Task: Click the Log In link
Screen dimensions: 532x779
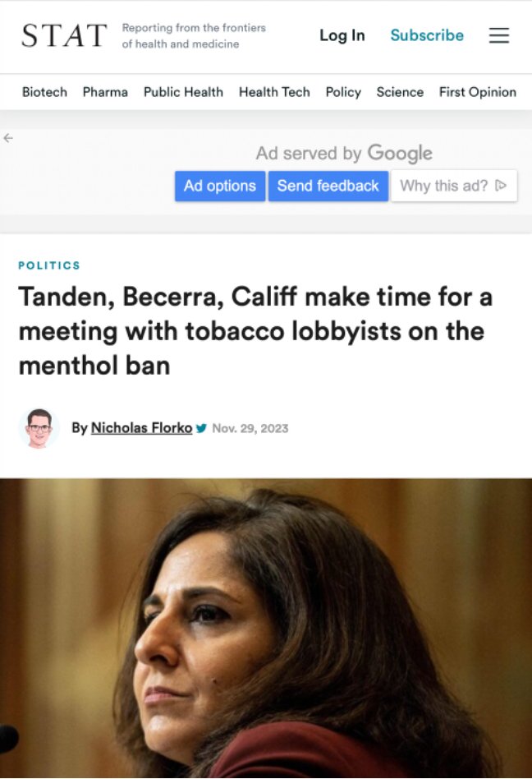Action: tap(342, 35)
